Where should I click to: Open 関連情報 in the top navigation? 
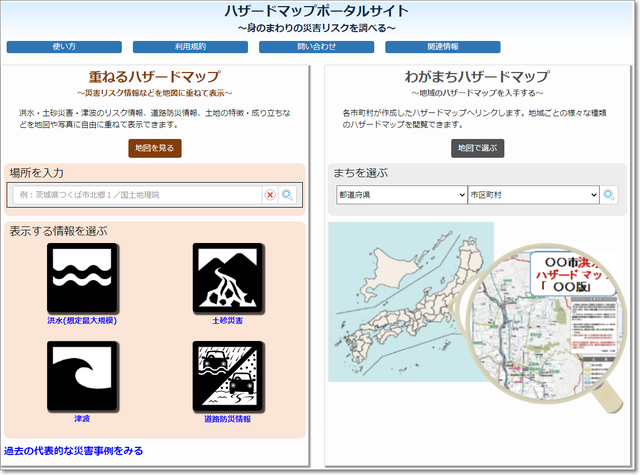click(442, 47)
